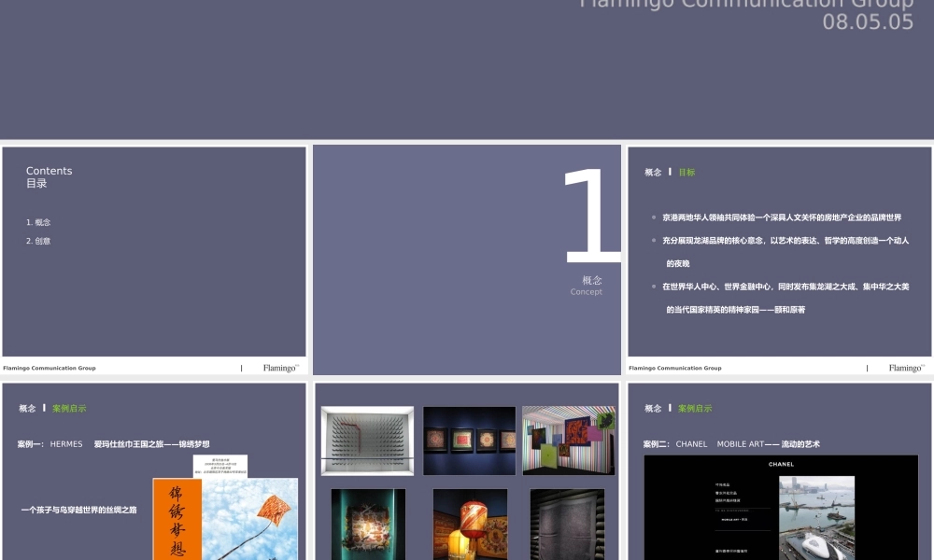934x560 pixels.
Task: Open the four framed scarves gallery photo
Action: click(469, 441)
